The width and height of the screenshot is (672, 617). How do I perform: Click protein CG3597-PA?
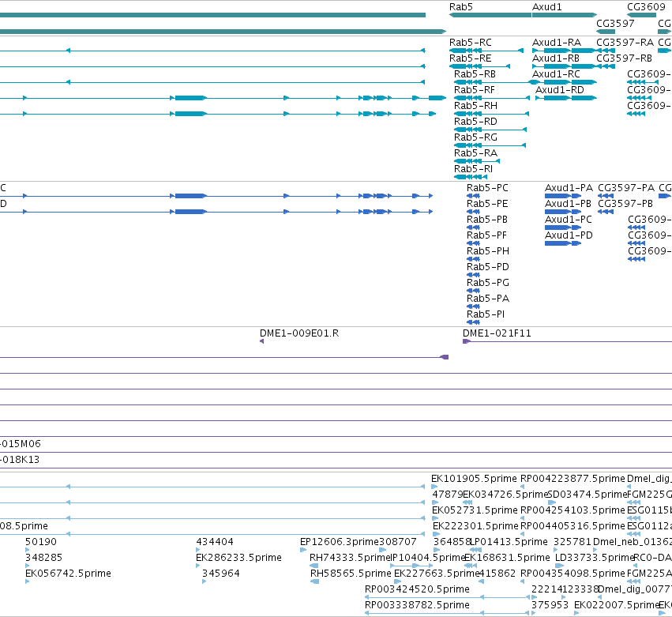coord(626,188)
